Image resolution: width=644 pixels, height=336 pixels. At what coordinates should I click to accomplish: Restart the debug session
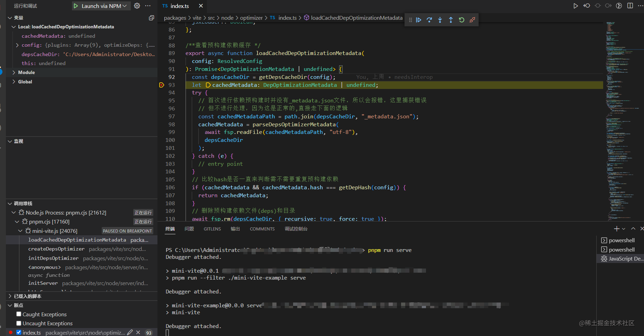coord(461,20)
